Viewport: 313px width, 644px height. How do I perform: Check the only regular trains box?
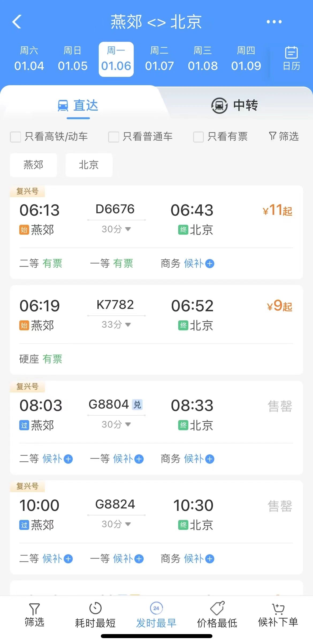(x=113, y=137)
